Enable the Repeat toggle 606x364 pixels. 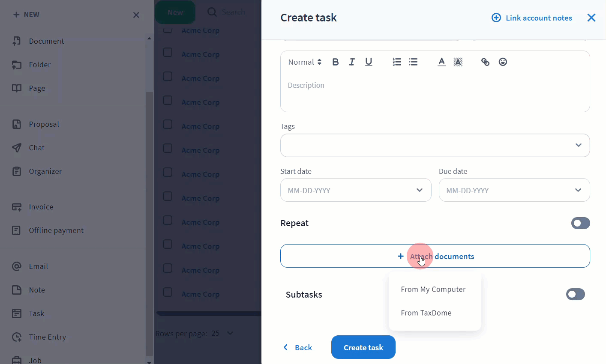(580, 223)
